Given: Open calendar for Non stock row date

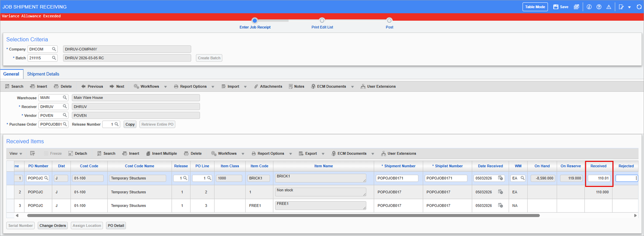Looking at the screenshot, I should point(501,192).
